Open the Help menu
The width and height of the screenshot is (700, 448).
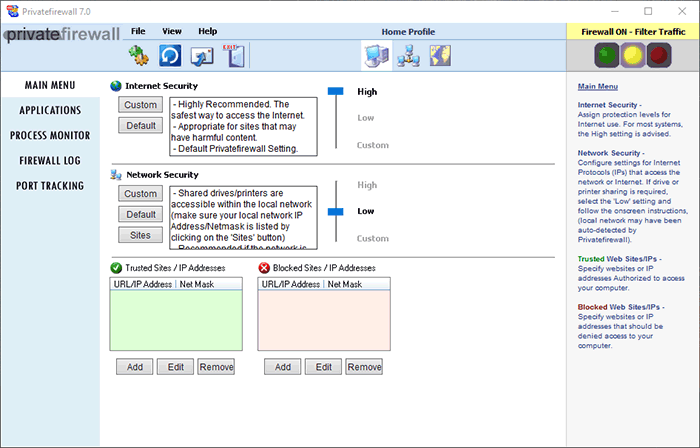tap(208, 31)
